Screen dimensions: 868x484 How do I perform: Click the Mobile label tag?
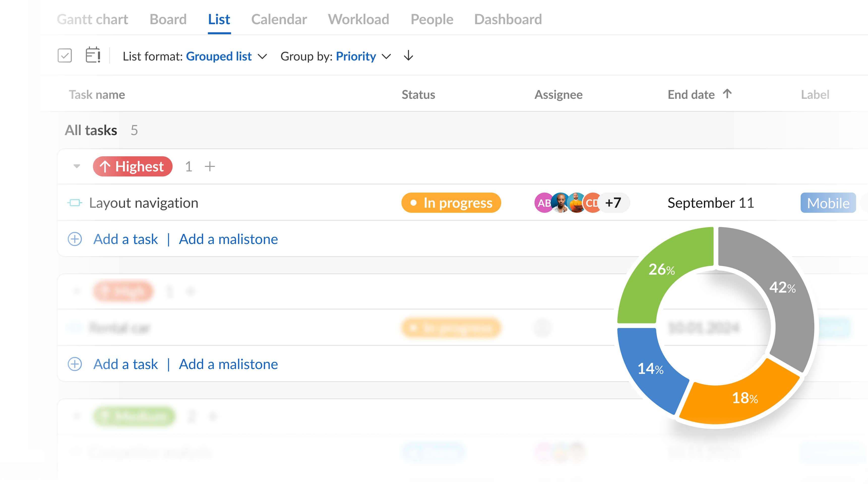pyautogui.click(x=828, y=203)
